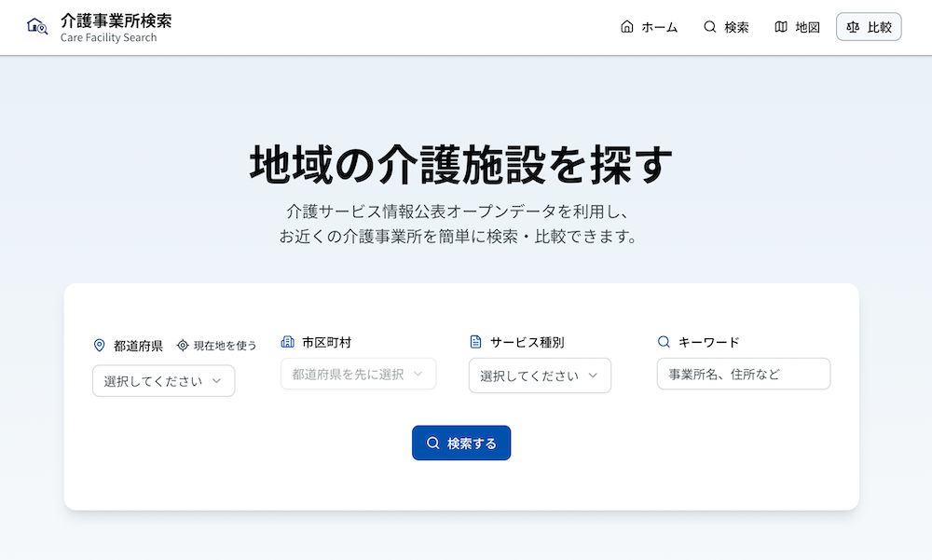Screen dimensions: 932x560
Task: Open the 都道府県 prefecture dropdown
Action: [x=163, y=380]
